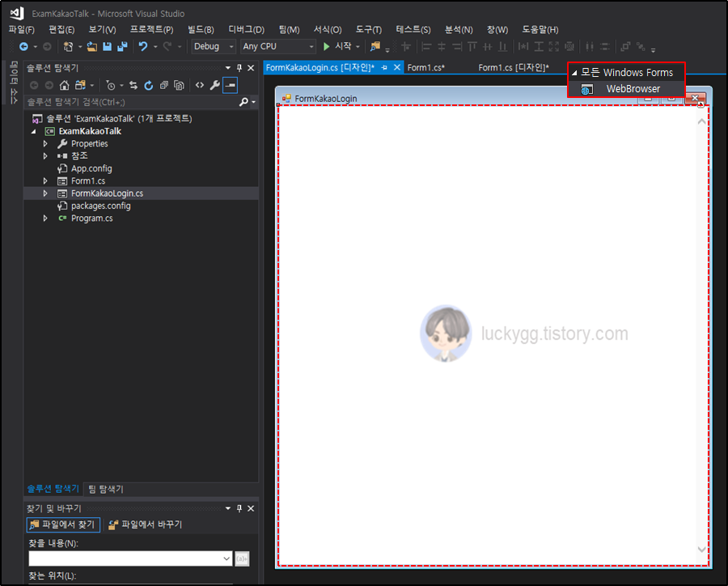Screen dimensions: 728x586
Task: Open the 파일(F) menu
Action: (21, 30)
